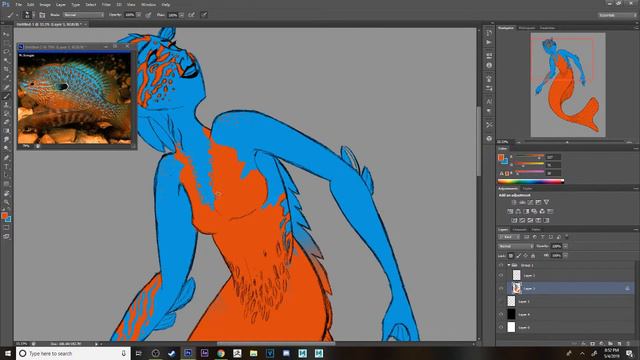This screenshot has width=640, height=360.
Task: Click the Navigator preview thumbnail
Action: point(568,85)
